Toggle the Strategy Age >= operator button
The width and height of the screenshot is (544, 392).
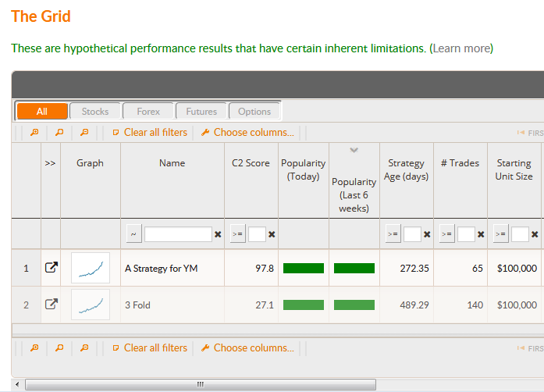tap(393, 234)
